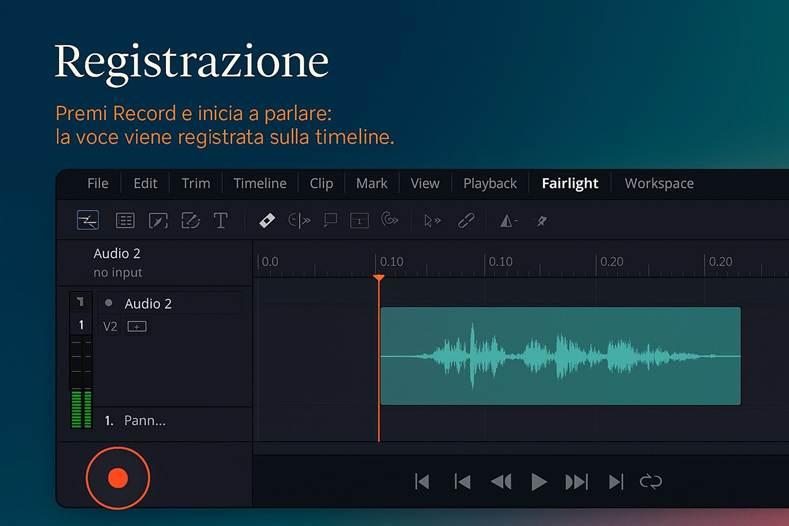
Task: Click the 'no input' track input label
Action: pos(117,272)
